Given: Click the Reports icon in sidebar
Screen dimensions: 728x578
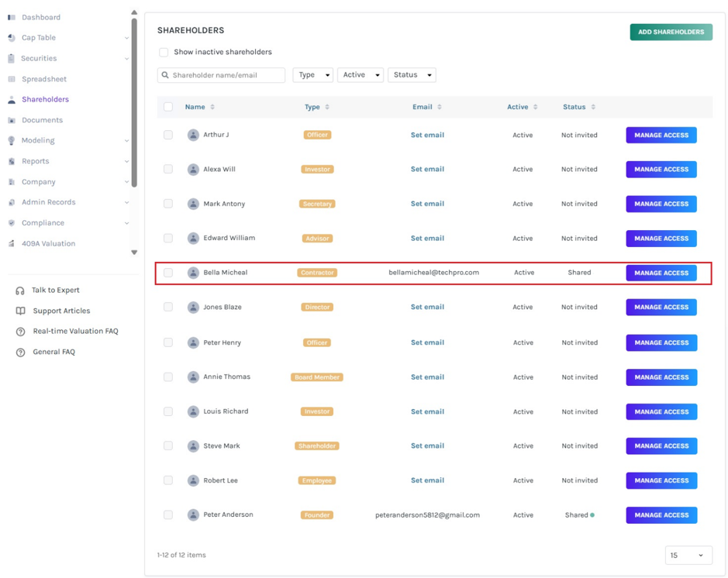Looking at the screenshot, I should (x=12, y=161).
